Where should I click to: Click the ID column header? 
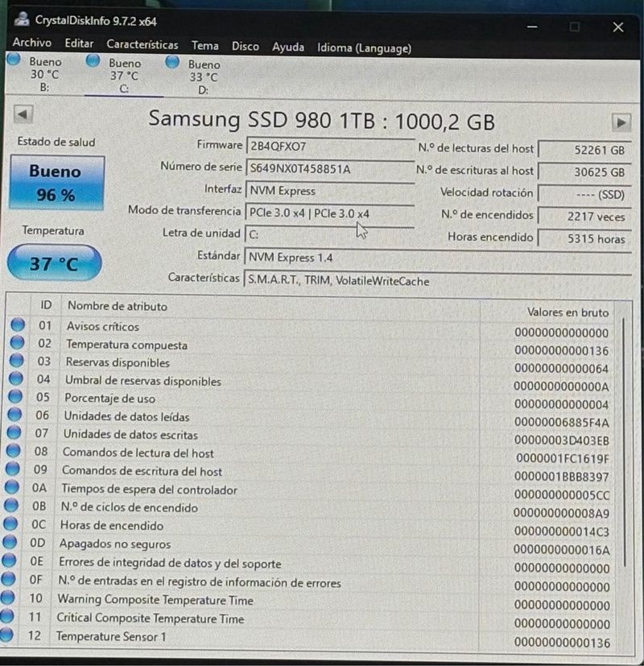(46, 305)
